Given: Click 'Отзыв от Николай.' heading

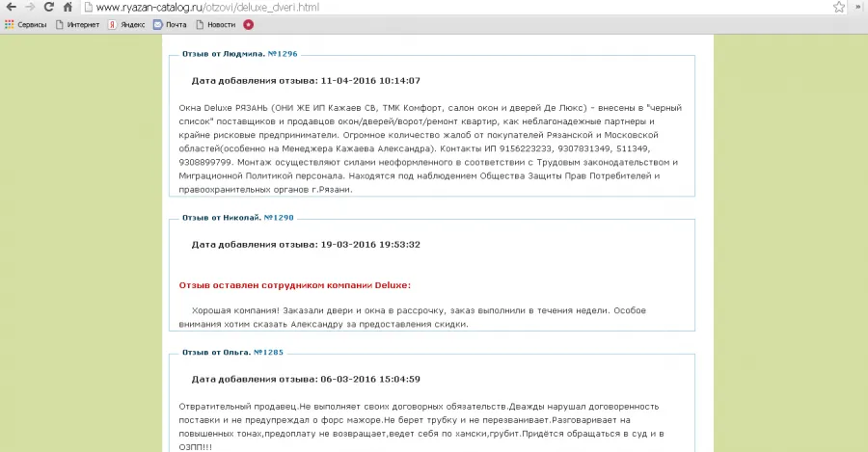Looking at the screenshot, I should (222, 218).
